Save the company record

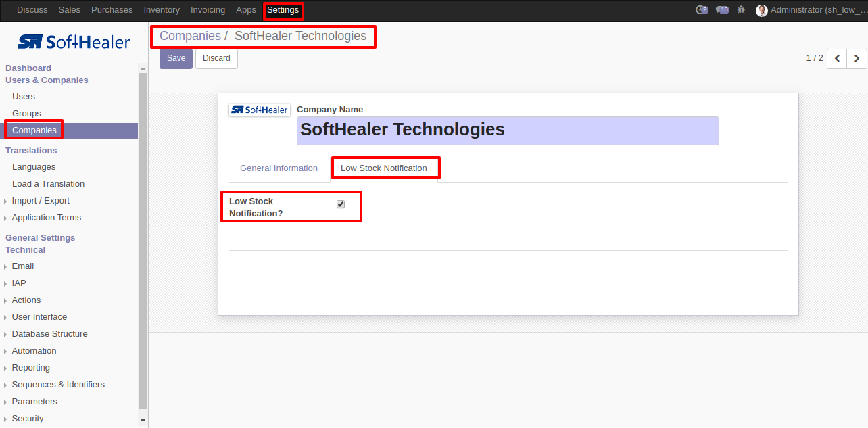click(x=176, y=58)
